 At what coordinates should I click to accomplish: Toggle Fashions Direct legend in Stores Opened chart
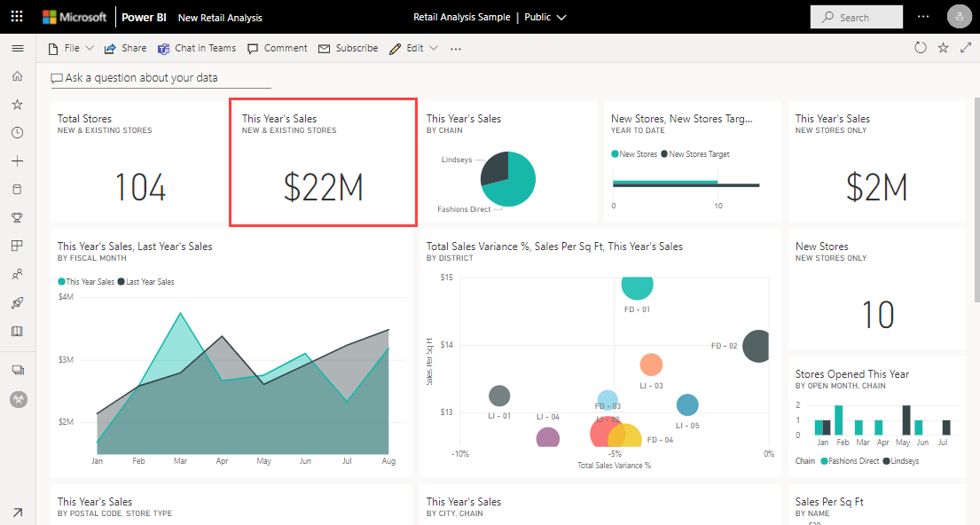[x=850, y=460]
